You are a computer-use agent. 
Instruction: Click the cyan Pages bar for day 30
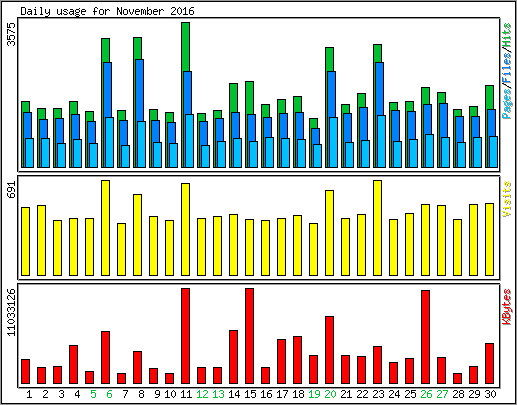tap(494, 152)
